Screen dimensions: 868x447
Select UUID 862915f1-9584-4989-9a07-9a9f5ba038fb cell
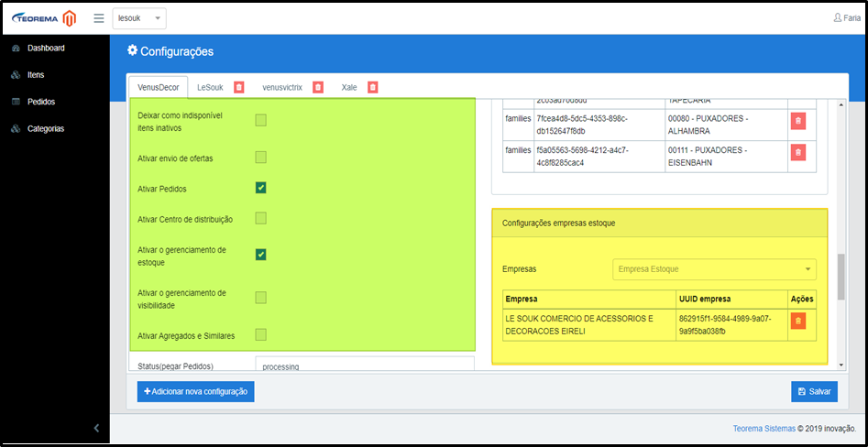pos(731,326)
